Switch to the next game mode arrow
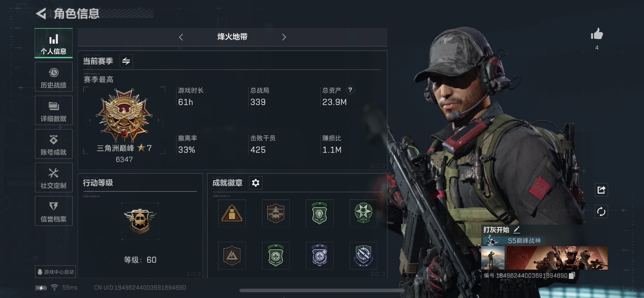This screenshot has width=644, height=298. [x=284, y=37]
